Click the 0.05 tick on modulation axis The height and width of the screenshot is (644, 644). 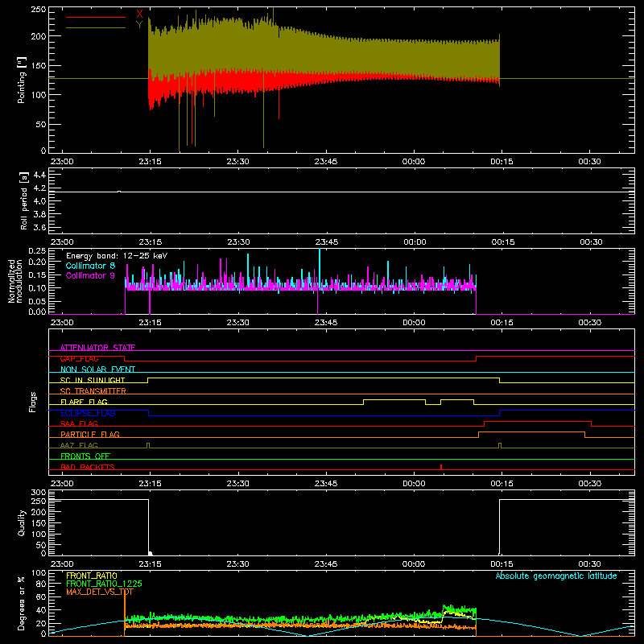pyautogui.click(x=37, y=301)
